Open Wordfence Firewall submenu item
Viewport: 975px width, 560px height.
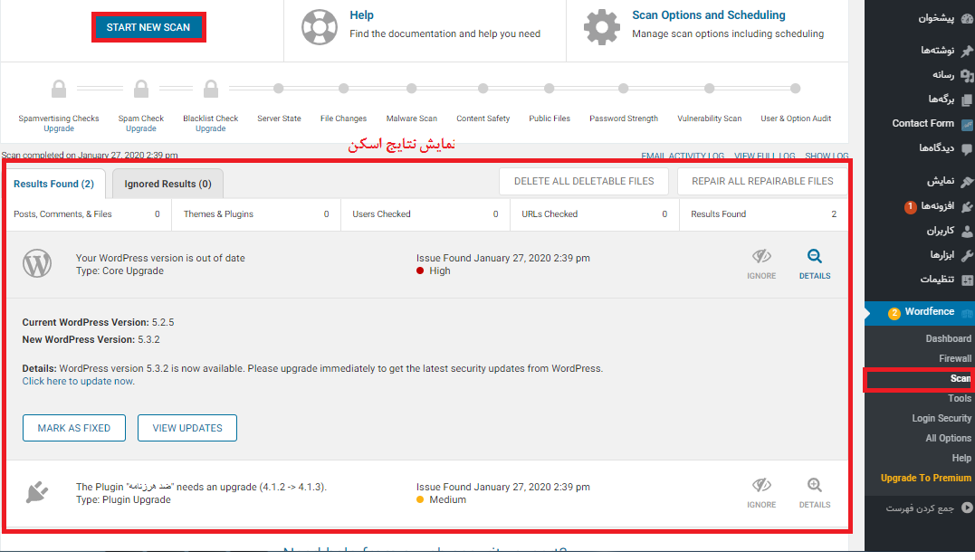955,358
